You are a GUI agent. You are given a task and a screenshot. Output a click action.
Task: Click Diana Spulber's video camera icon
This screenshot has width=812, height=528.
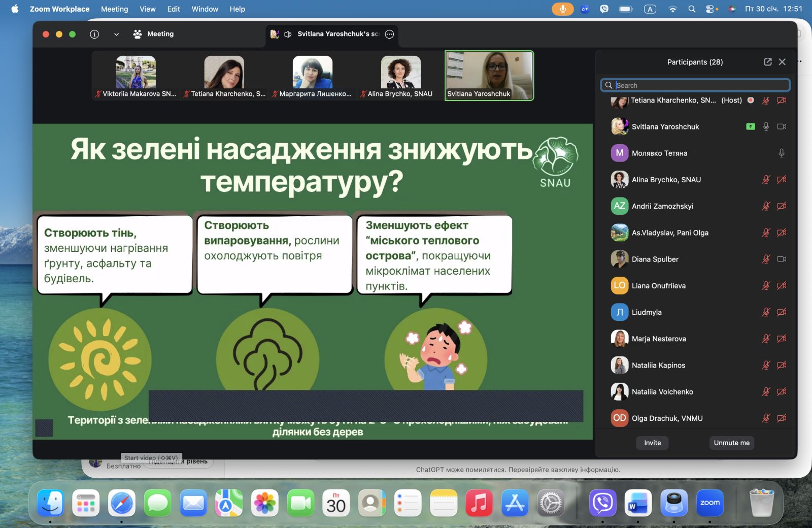click(782, 259)
